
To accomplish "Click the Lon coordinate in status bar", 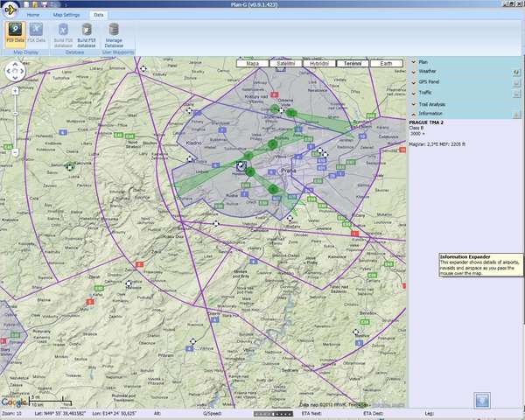I will pyautogui.click(x=114, y=414).
